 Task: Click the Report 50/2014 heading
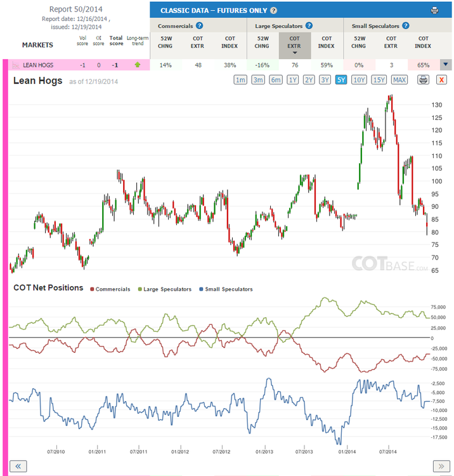(76, 9)
